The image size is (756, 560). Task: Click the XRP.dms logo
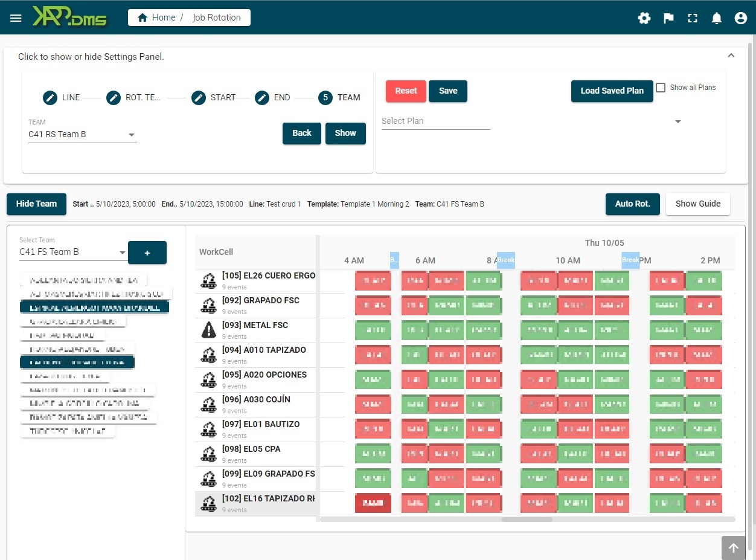tap(69, 18)
